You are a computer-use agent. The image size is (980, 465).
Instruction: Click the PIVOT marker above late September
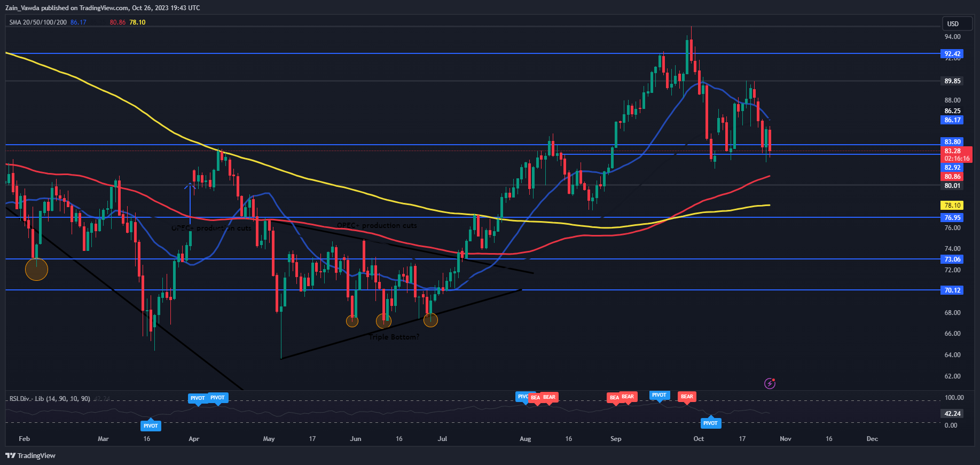coord(659,395)
